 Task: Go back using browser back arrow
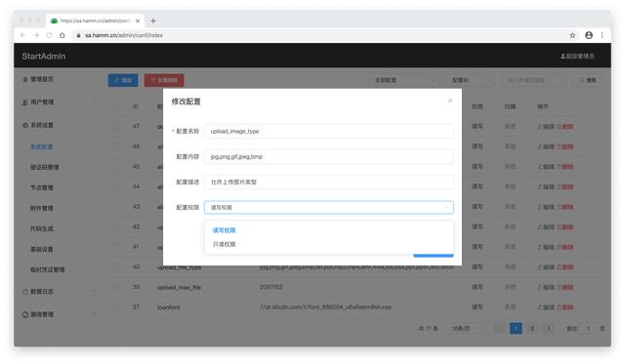click(22, 35)
